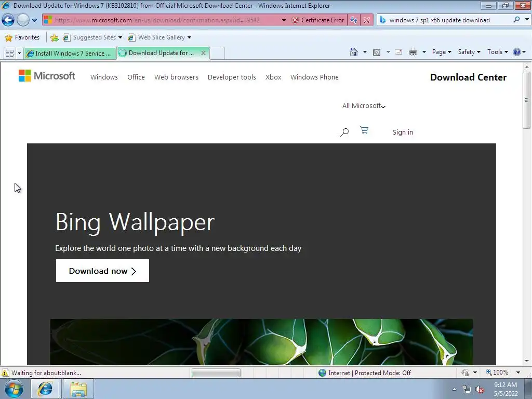Open the Windows nav link
Viewport: 532px width, 399px height.
[x=104, y=77]
